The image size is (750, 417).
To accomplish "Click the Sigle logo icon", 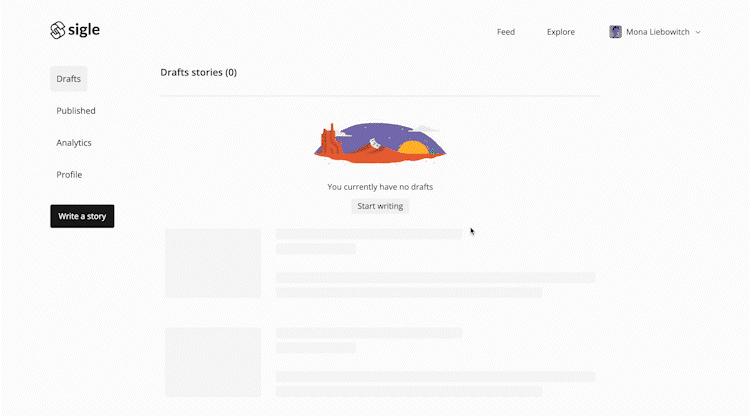I will 57,30.
